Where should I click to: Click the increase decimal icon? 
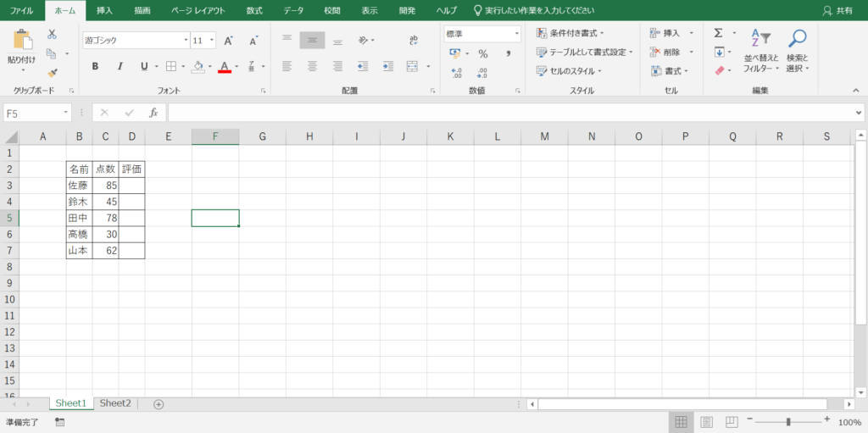457,73
